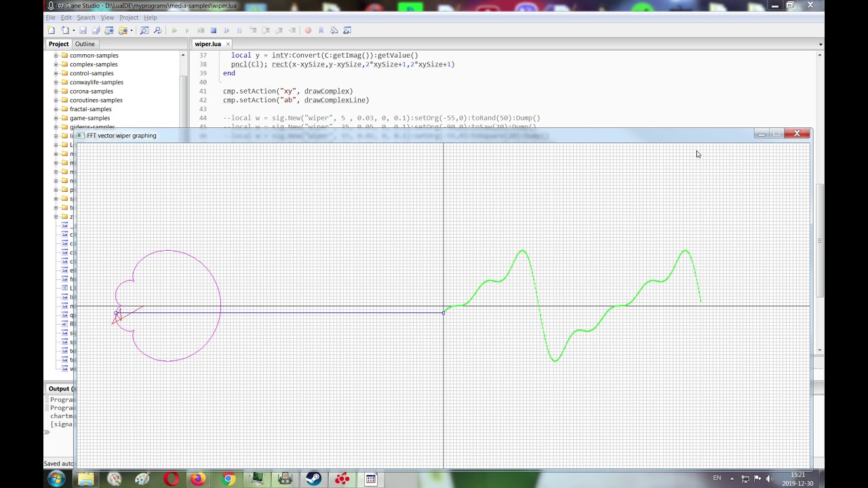Click the project tree scrollbar up arrow
This screenshot has width=868, height=488.
tap(183, 56)
